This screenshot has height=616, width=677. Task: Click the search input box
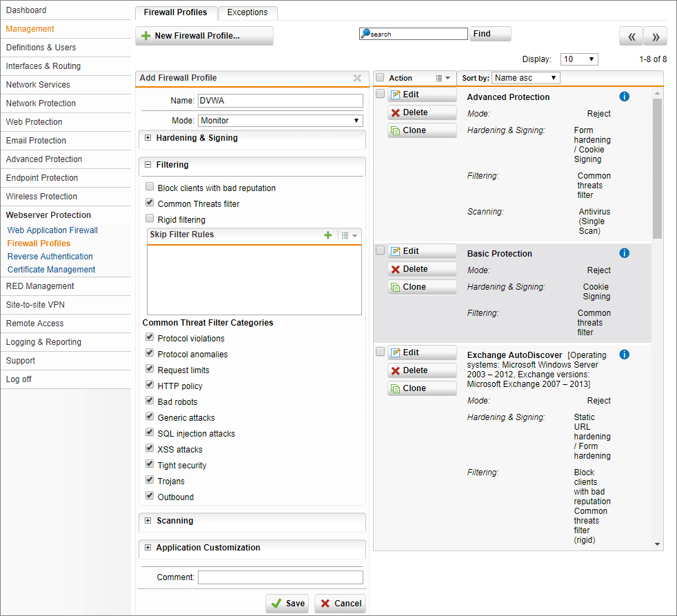413,34
